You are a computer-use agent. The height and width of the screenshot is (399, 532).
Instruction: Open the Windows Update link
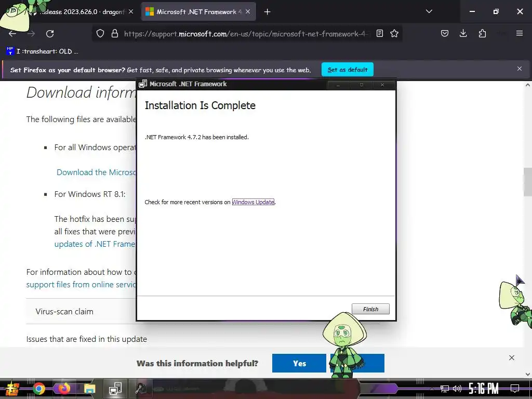click(x=253, y=202)
